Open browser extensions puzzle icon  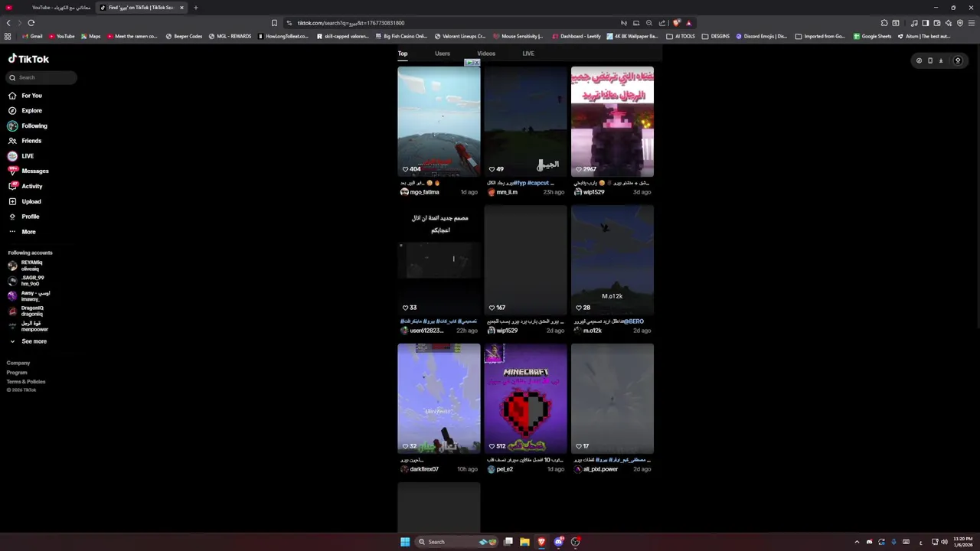pyautogui.click(x=884, y=23)
